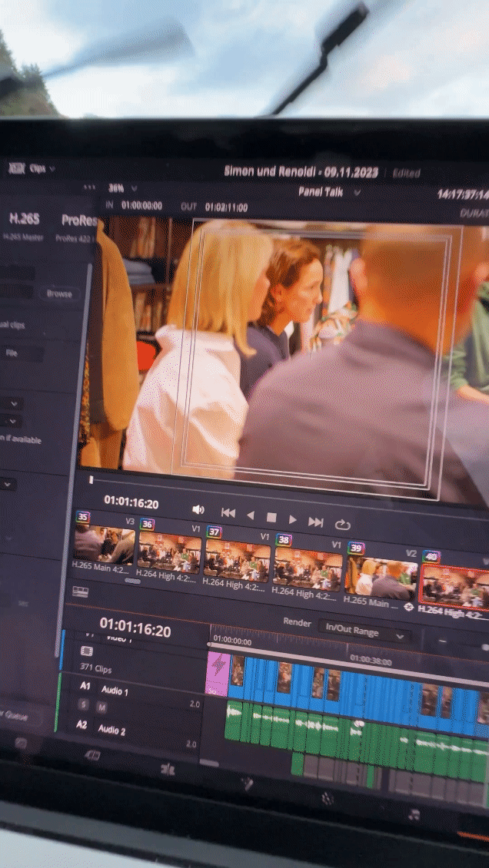Open second settings dropdown in render panel
Viewport: 489px width, 868px height.
tap(11, 421)
